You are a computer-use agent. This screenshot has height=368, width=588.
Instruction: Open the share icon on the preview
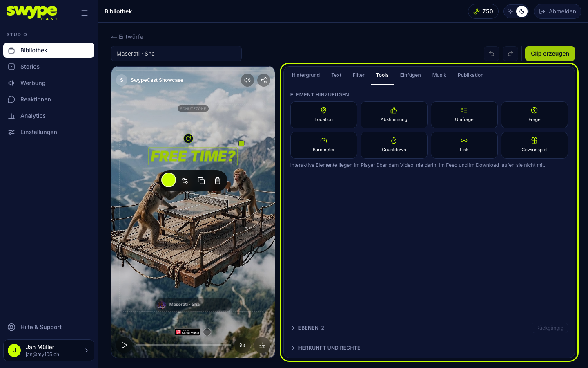pyautogui.click(x=264, y=80)
